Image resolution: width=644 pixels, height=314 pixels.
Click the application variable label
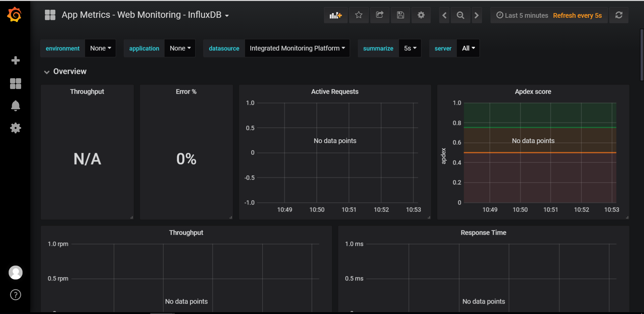click(x=144, y=48)
